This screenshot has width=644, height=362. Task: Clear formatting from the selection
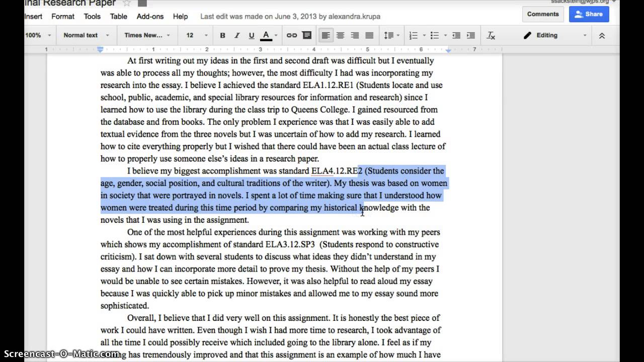[491, 35]
